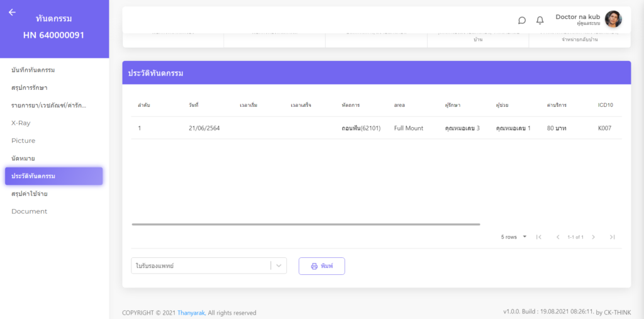Open the 5 rows per-page dropdown
Viewport: 644px width, 319px height.
[514, 237]
